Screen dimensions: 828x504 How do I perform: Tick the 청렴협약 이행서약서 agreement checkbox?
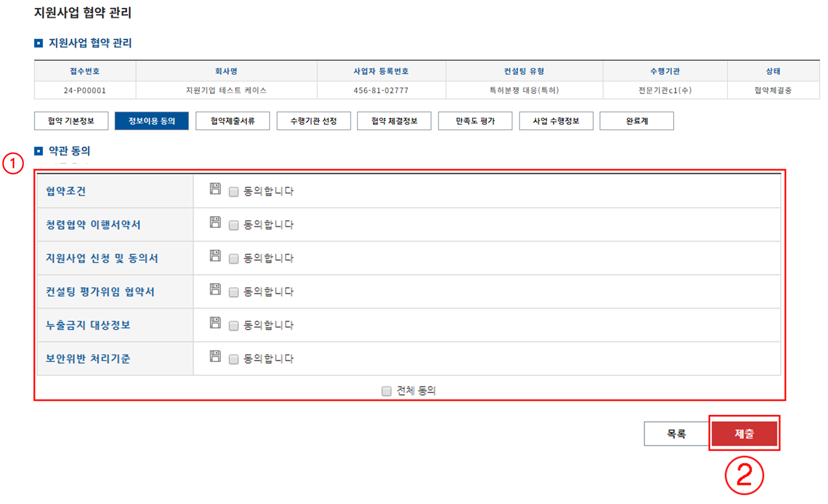tap(234, 225)
